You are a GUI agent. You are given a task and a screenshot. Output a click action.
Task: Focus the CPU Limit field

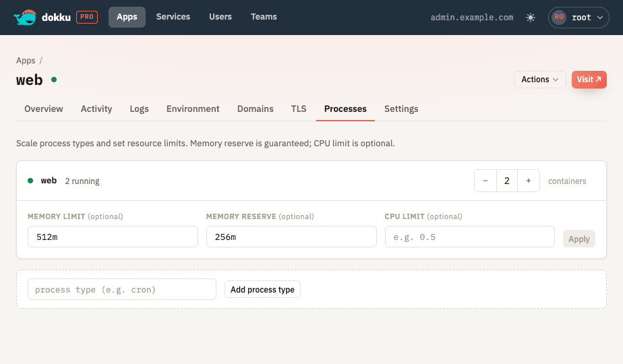point(470,237)
